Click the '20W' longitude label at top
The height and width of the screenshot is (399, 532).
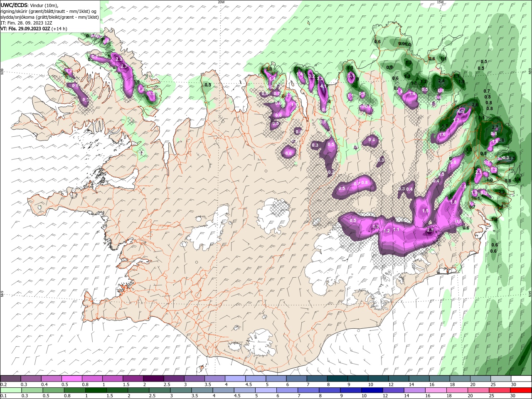221,2
